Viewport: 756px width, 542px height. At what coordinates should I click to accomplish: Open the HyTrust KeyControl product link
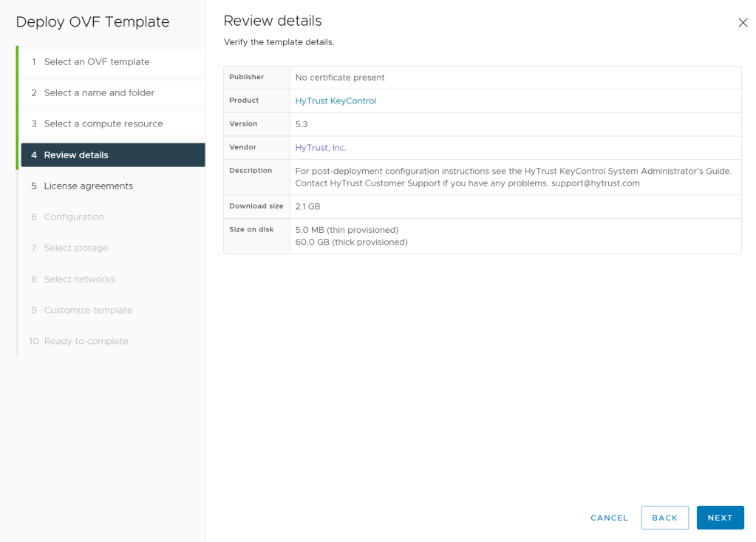coord(336,101)
